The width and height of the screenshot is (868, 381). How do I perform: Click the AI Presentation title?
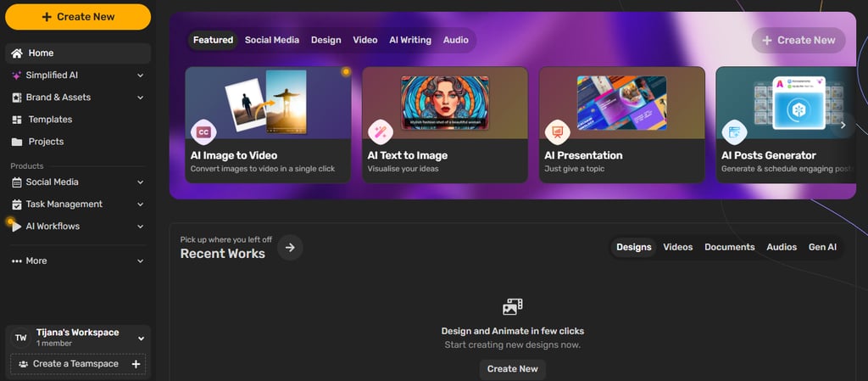click(x=583, y=155)
